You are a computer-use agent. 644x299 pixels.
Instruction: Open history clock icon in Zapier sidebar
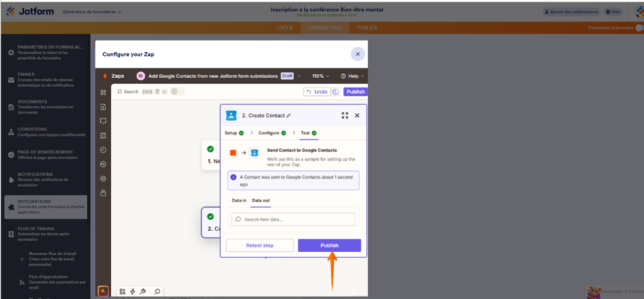(103, 149)
